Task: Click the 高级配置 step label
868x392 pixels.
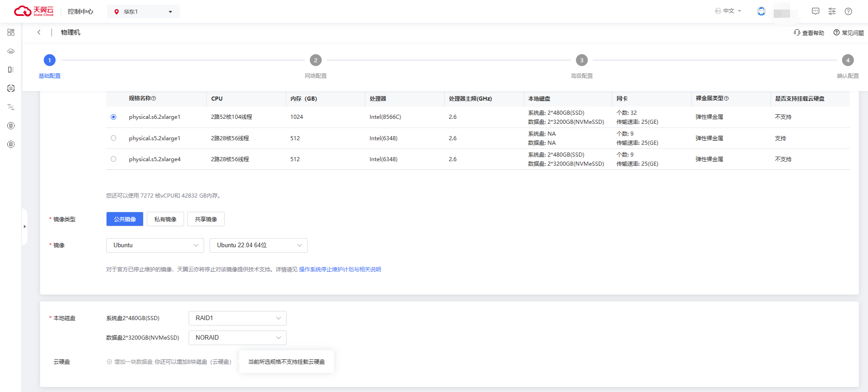Action: coord(582,76)
